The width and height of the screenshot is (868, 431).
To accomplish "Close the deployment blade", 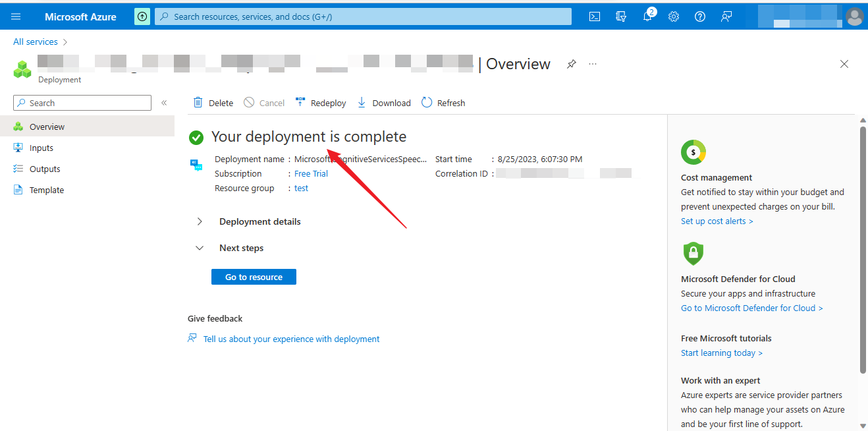I will (x=844, y=64).
